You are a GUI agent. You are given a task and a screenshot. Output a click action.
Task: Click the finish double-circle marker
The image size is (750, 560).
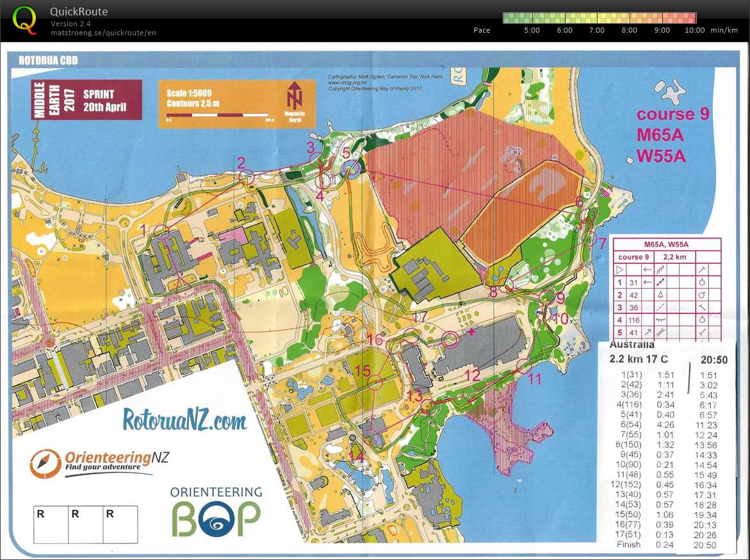coord(450,339)
